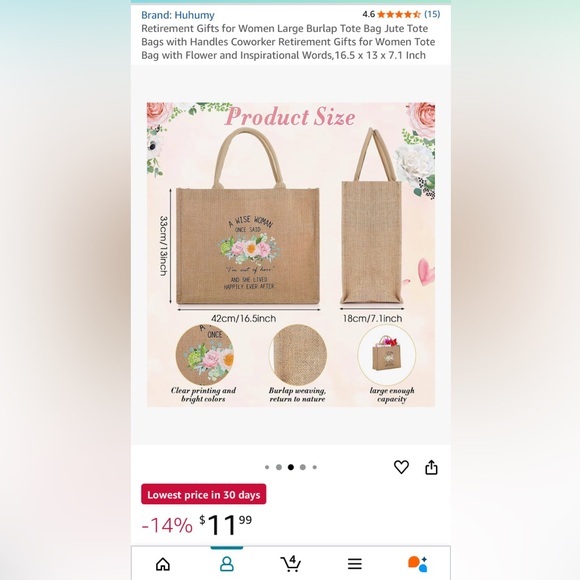The width and height of the screenshot is (580, 580).
Task: Open the shopping cart with 4 items
Action: [291, 563]
